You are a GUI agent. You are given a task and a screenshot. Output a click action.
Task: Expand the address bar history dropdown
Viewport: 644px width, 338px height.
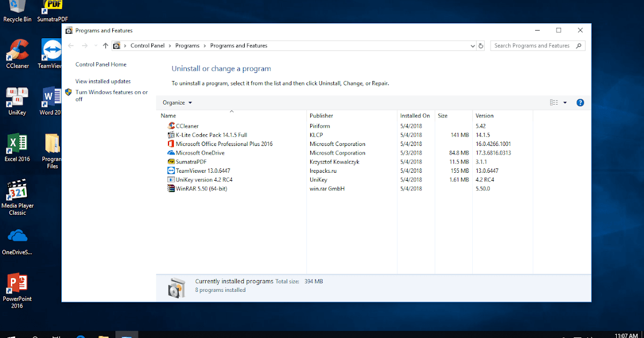[x=472, y=46]
